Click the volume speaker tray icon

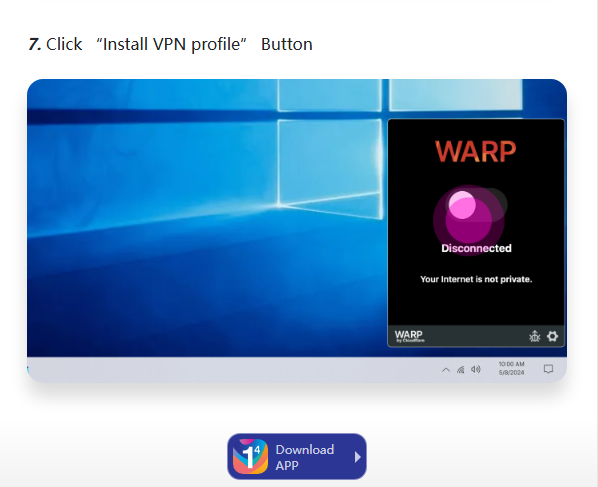click(x=476, y=369)
